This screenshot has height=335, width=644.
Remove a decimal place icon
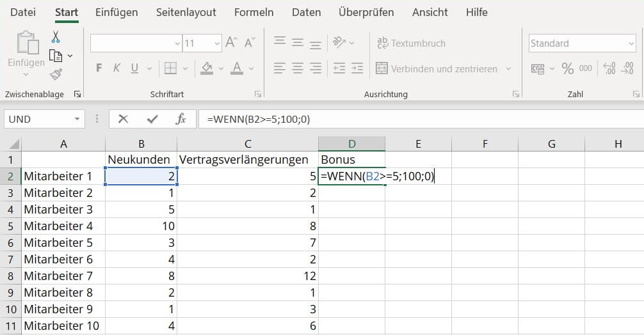click(x=627, y=68)
